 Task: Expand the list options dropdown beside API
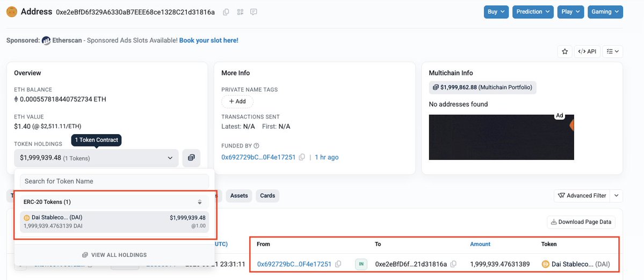point(613,51)
